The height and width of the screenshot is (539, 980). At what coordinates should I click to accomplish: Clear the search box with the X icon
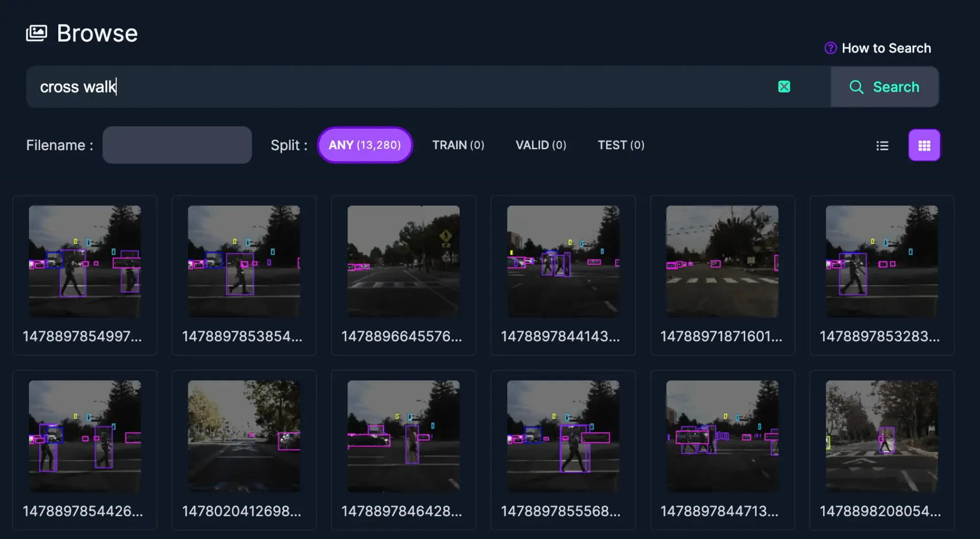[x=784, y=87]
